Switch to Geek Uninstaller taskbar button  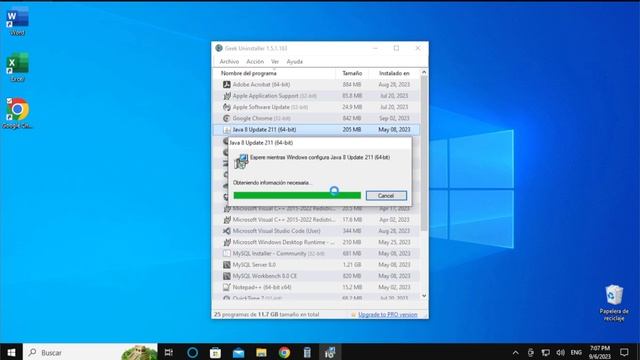pos(307,352)
